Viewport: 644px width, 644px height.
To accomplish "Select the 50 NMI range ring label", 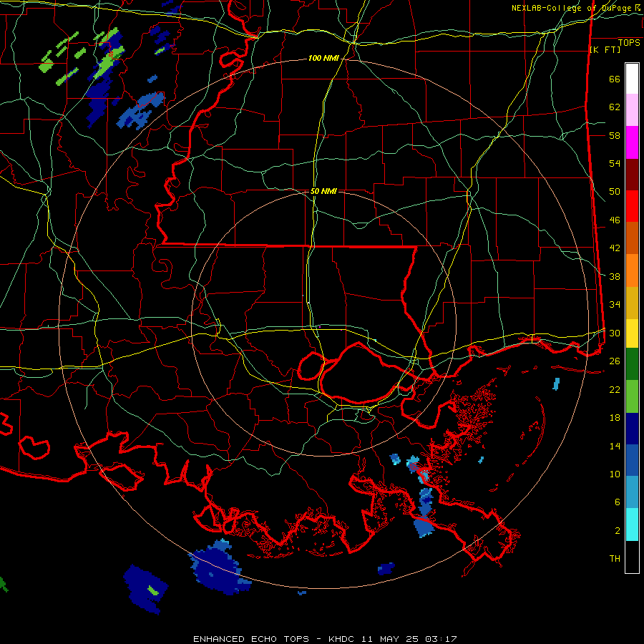I will pyautogui.click(x=323, y=191).
